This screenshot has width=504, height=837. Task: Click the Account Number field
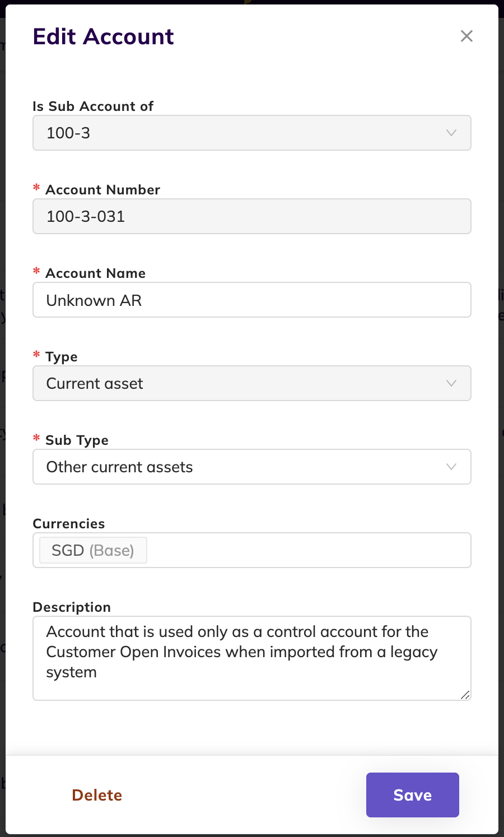(252, 216)
